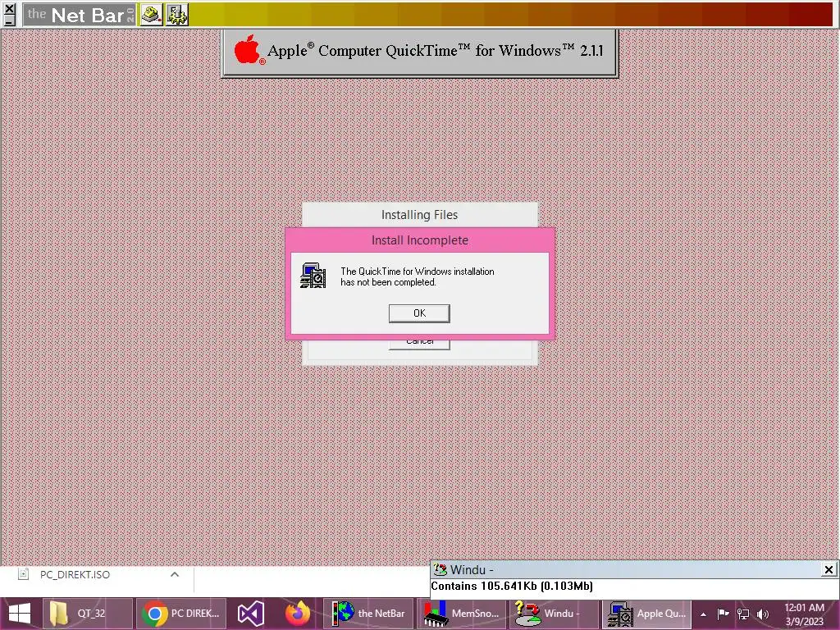Open the Windows Start button
This screenshot has width=840, height=630.
tap(20, 614)
